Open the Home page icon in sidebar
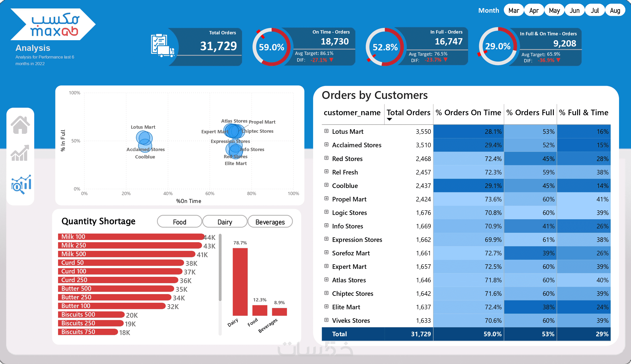Image resolution: width=631 pixels, height=364 pixels. [20, 125]
